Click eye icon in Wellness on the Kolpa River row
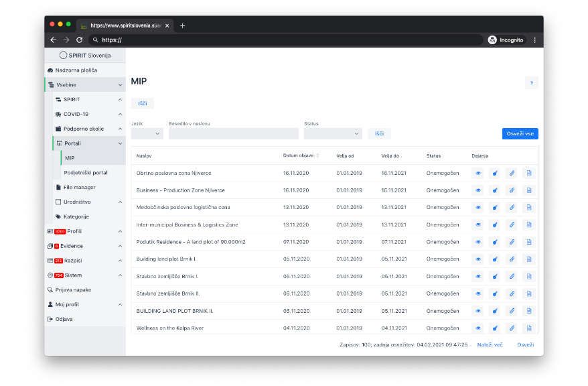The image size is (588, 386). (x=478, y=328)
